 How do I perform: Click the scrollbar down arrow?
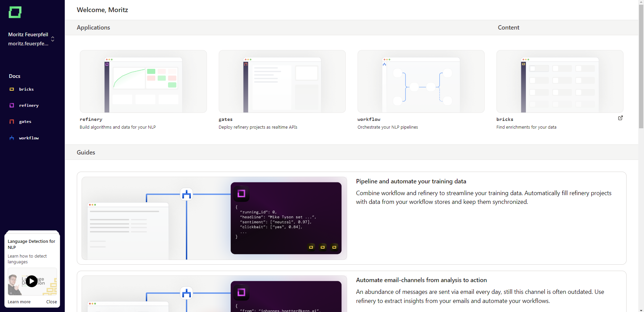point(641,310)
